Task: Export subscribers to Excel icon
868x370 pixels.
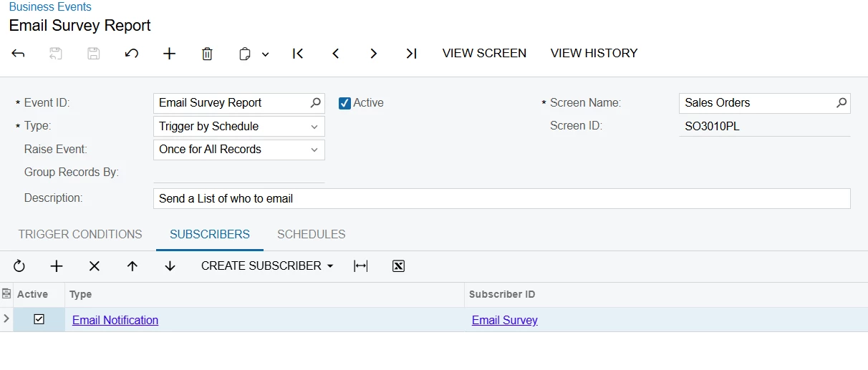Action: [399, 266]
